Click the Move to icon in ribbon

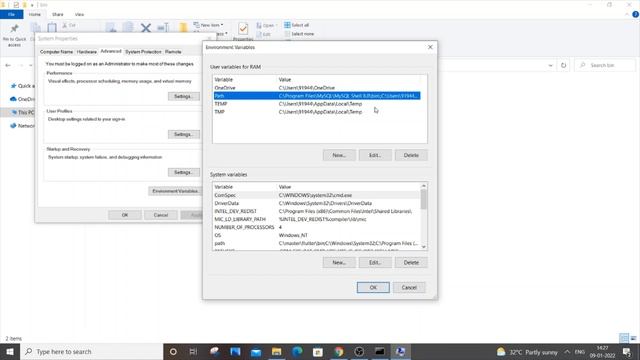(x=111, y=27)
